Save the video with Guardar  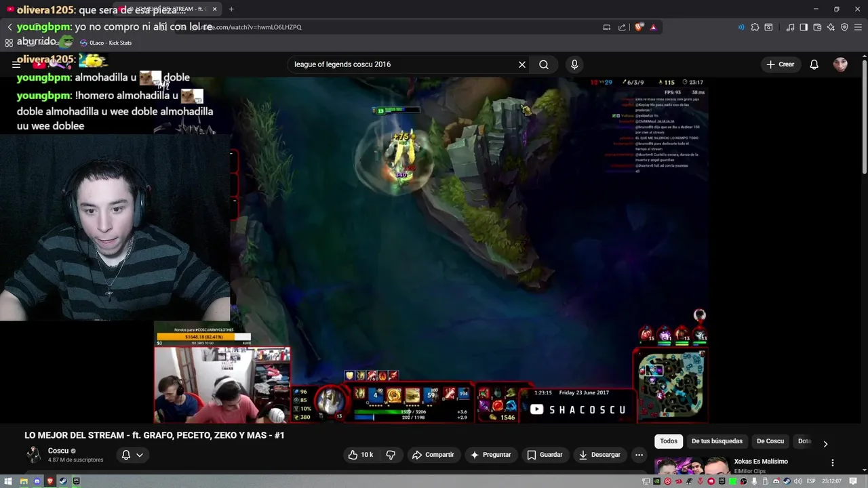545,455
